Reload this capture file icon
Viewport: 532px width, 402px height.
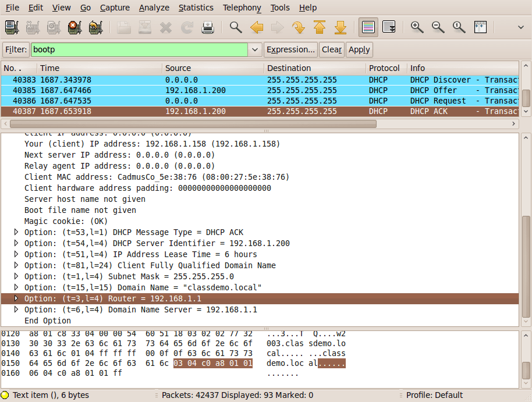click(x=187, y=27)
